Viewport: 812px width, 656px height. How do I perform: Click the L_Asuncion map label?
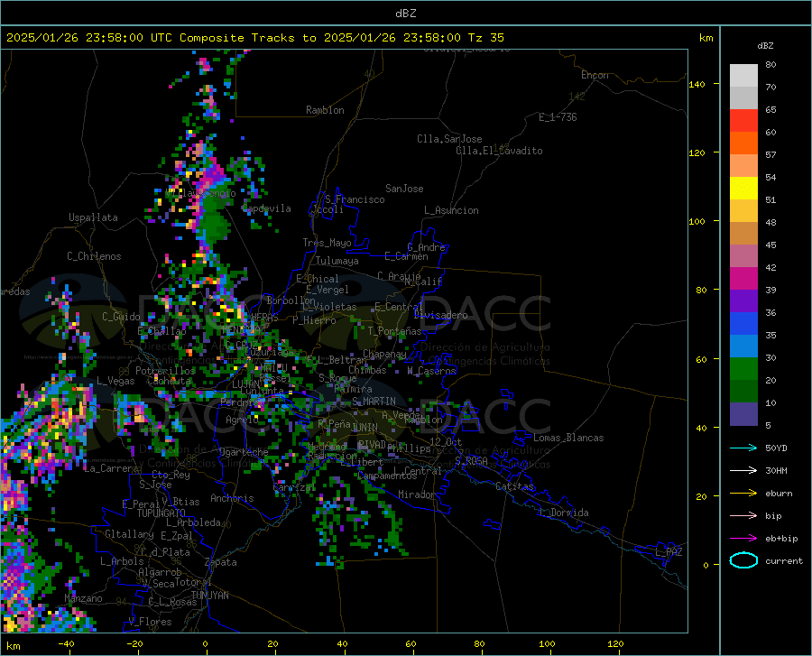click(x=451, y=210)
